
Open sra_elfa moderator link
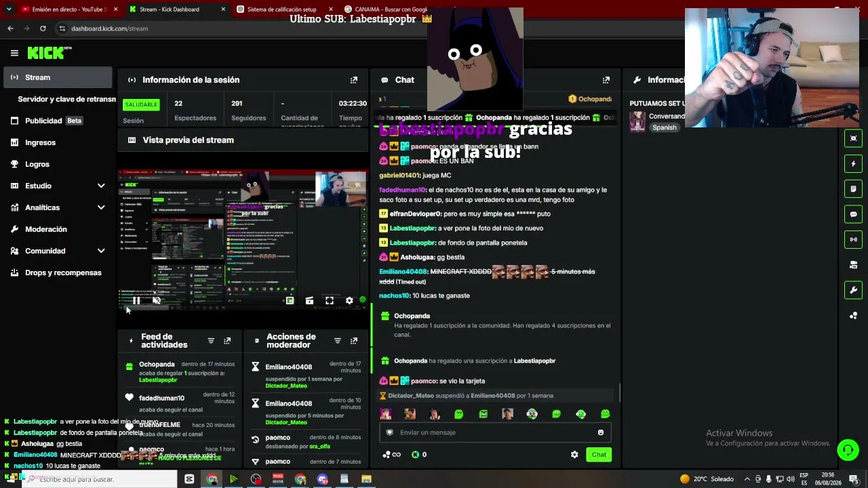click(319, 446)
